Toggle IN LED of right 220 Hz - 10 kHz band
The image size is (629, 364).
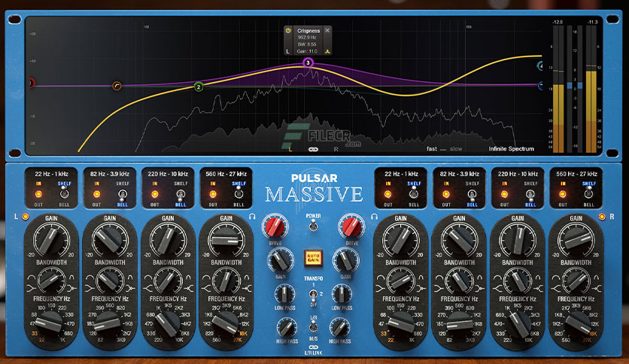pyautogui.click(x=505, y=194)
